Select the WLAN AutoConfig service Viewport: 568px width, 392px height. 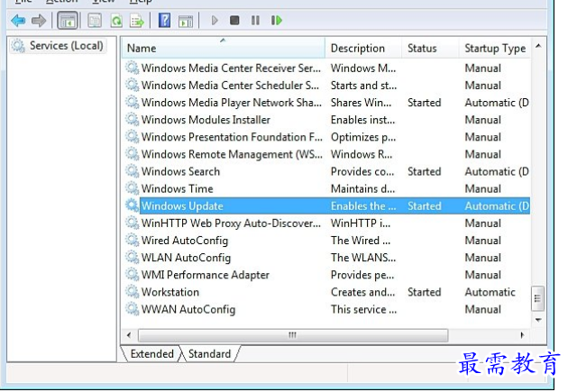327,258
